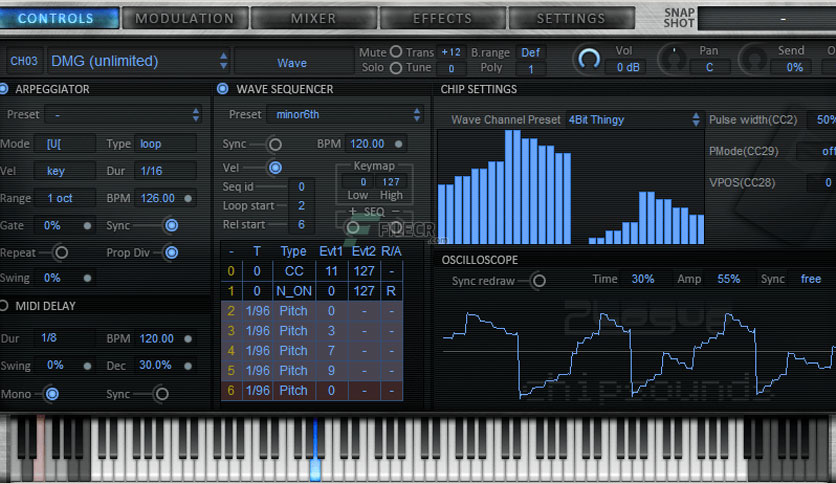
Task: Click the Vol knob
Action: (589, 59)
